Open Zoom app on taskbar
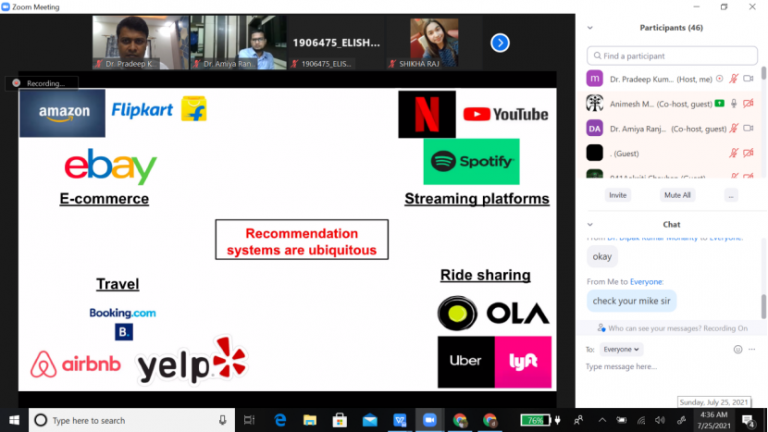This screenshot has width=768, height=432. click(x=430, y=420)
